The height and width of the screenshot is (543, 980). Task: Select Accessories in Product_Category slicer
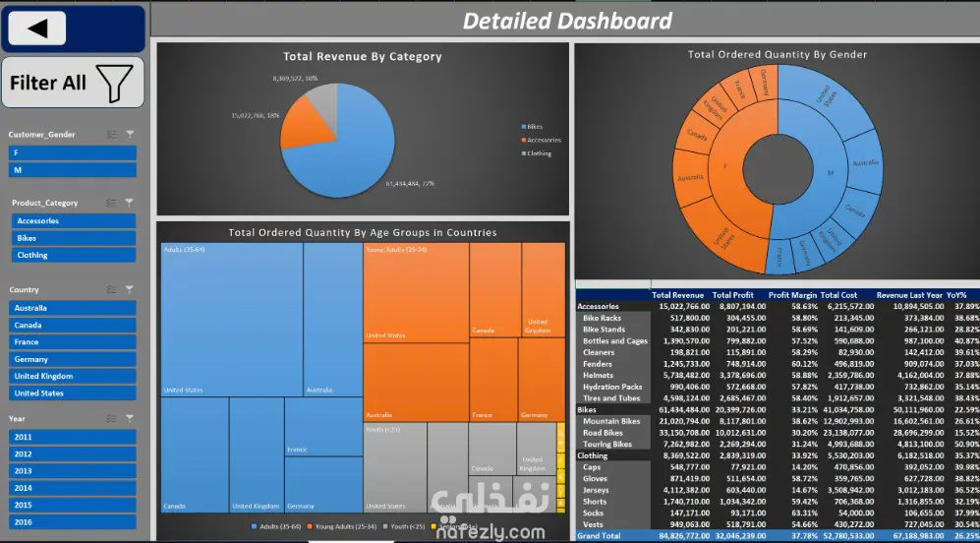(74, 220)
